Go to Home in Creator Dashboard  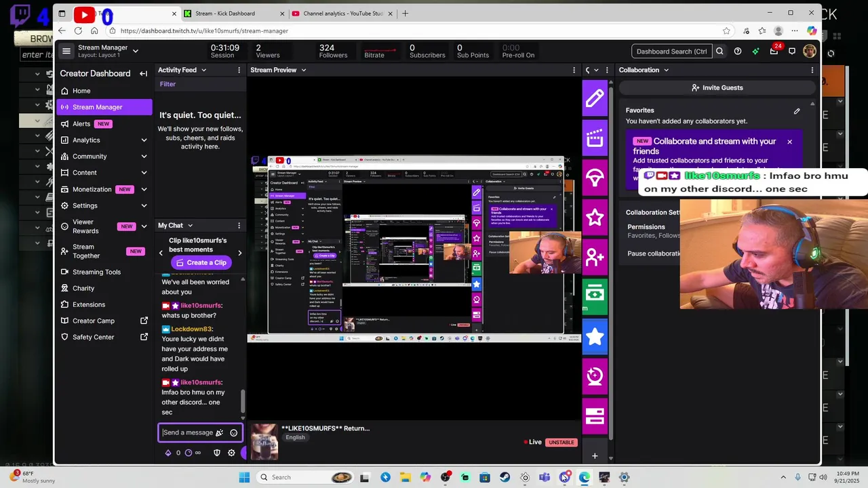click(105, 91)
